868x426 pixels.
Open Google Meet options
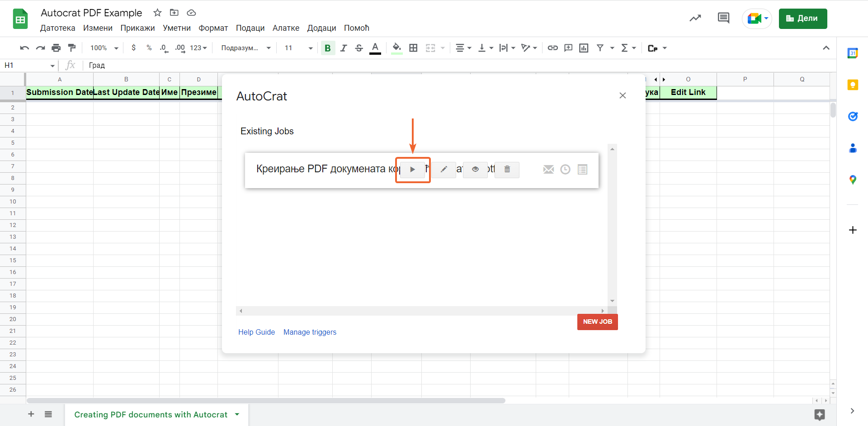757,19
